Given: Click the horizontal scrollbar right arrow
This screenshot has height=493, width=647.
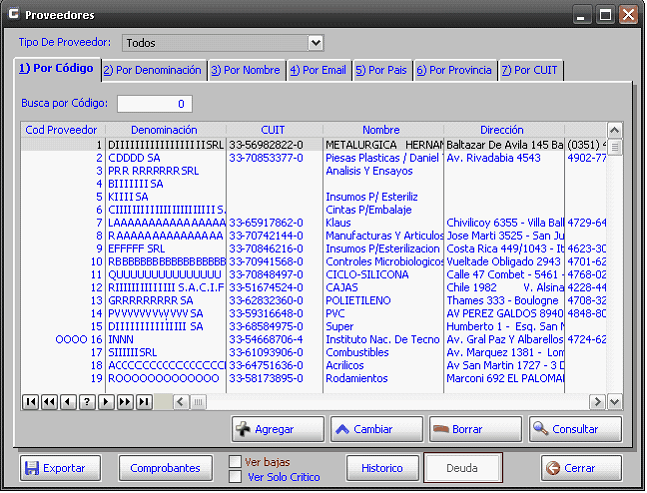Looking at the screenshot, I should [x=598, y=401].
